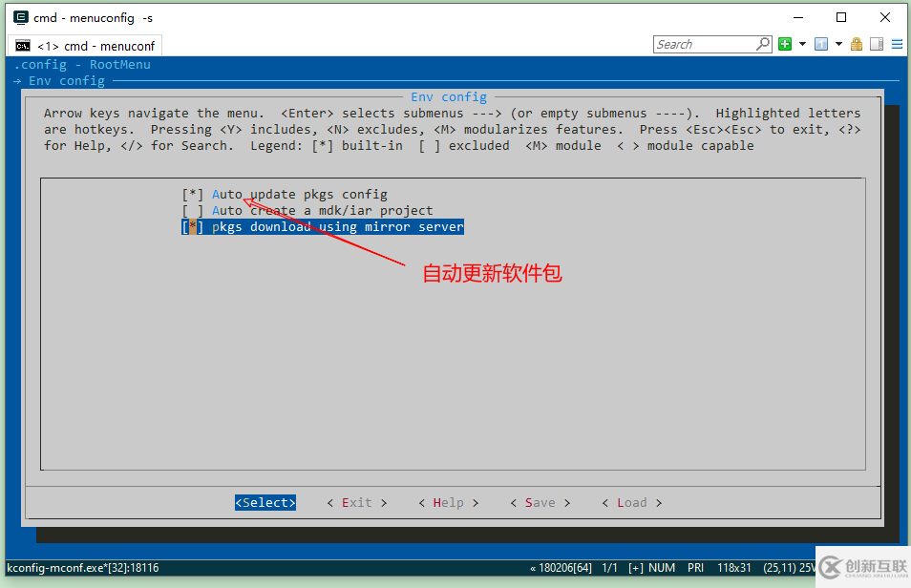Toggle 'pkgs download using mirror server' checkbox
The width and height of the screenshot is (911, 588).
coord(192,226)
